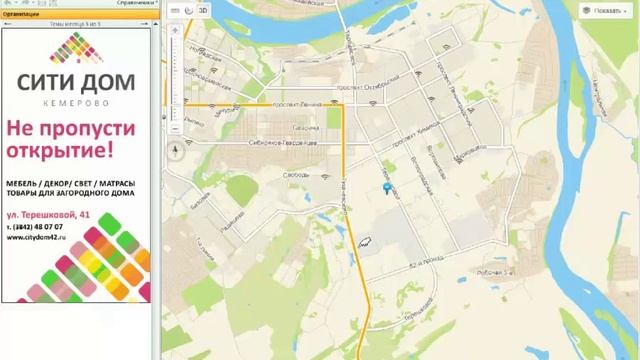This screenshot has height=360, width=640.
Task: Click Терешковой street label on map
Action: pos(419,309)
